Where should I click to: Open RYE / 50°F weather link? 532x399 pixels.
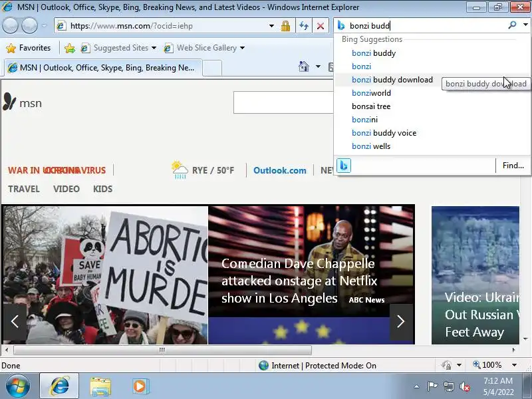[x=213, y=170]
